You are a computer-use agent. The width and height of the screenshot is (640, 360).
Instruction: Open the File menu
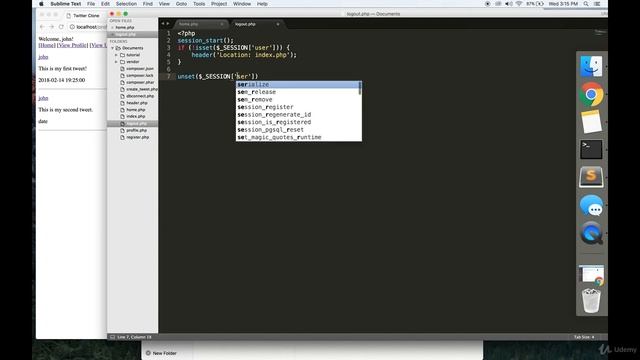tap(91, 4)
